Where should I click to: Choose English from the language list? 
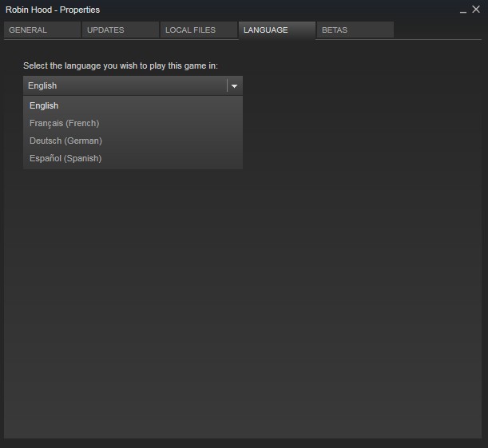(x=133, y=105)
